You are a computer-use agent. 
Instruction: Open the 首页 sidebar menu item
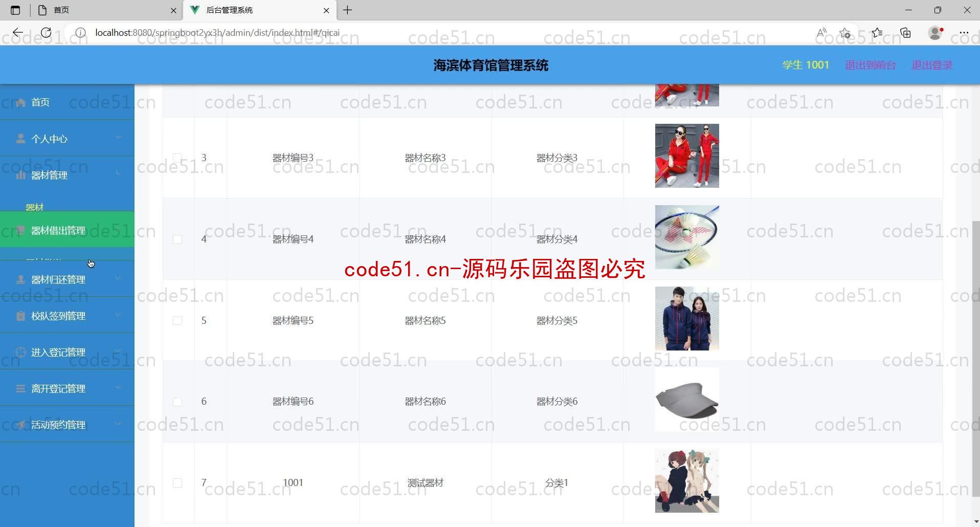pos(67,102)
